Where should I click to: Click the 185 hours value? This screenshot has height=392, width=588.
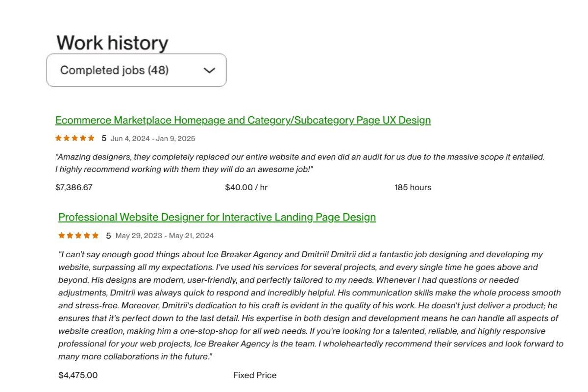point(413,187)
